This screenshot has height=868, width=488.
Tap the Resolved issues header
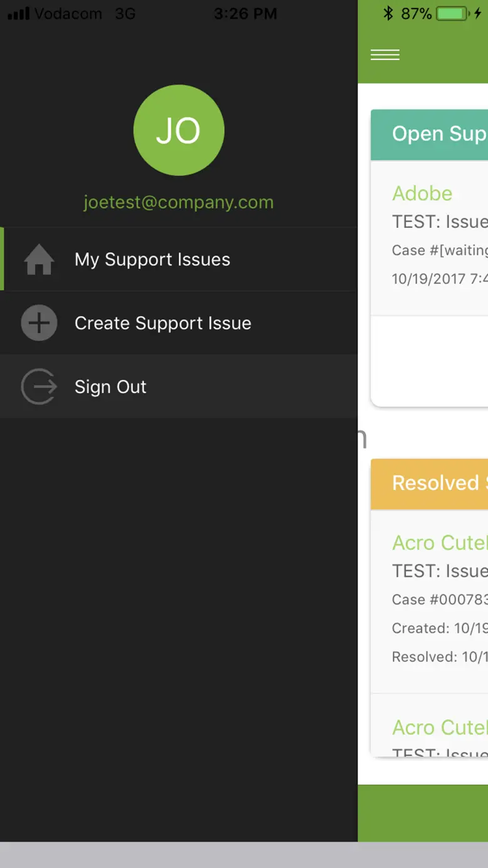point(435,483)
